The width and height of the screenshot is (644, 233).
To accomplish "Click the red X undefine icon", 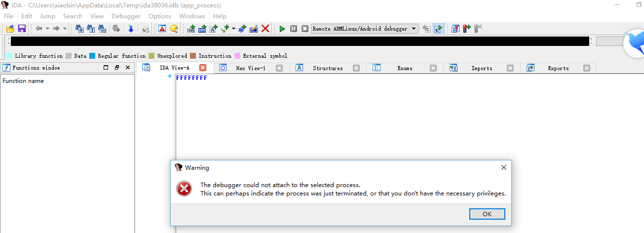I will (265, 29).
